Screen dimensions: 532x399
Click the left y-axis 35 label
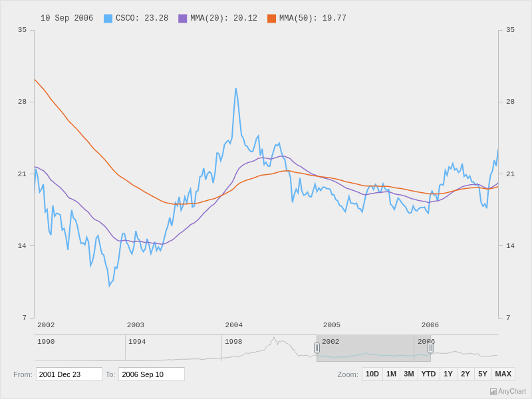pos(22,30)
